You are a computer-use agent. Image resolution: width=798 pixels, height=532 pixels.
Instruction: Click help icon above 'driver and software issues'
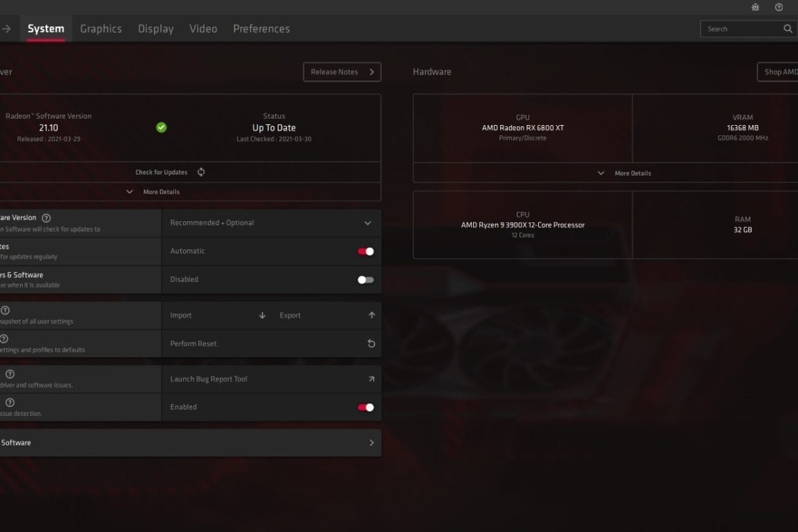pyautogui.click(x=10, y=374)
